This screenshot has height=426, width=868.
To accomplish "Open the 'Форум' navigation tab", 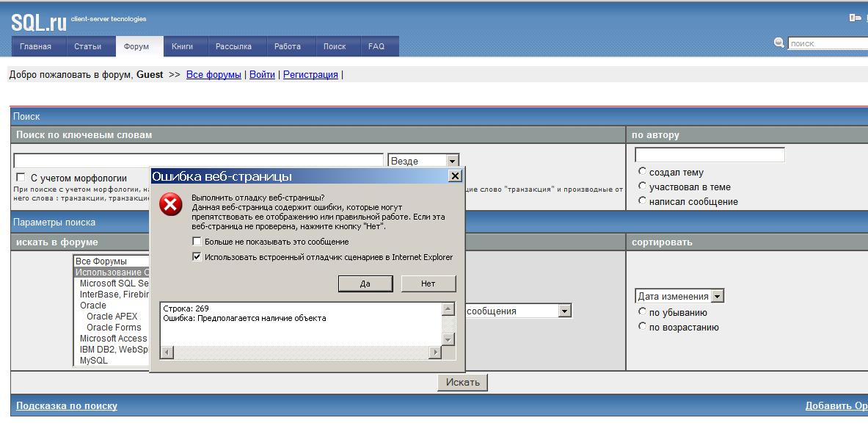I will pyautogui.click(x=136, y=46).
